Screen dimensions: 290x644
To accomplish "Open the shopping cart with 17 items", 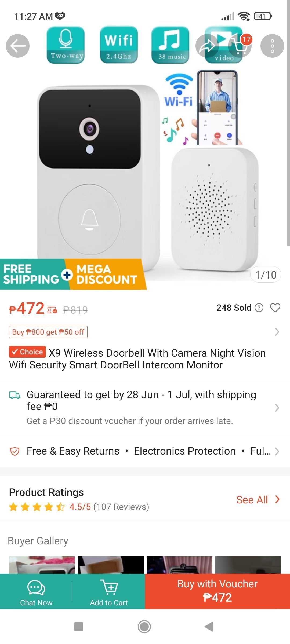I will (240, 46).
